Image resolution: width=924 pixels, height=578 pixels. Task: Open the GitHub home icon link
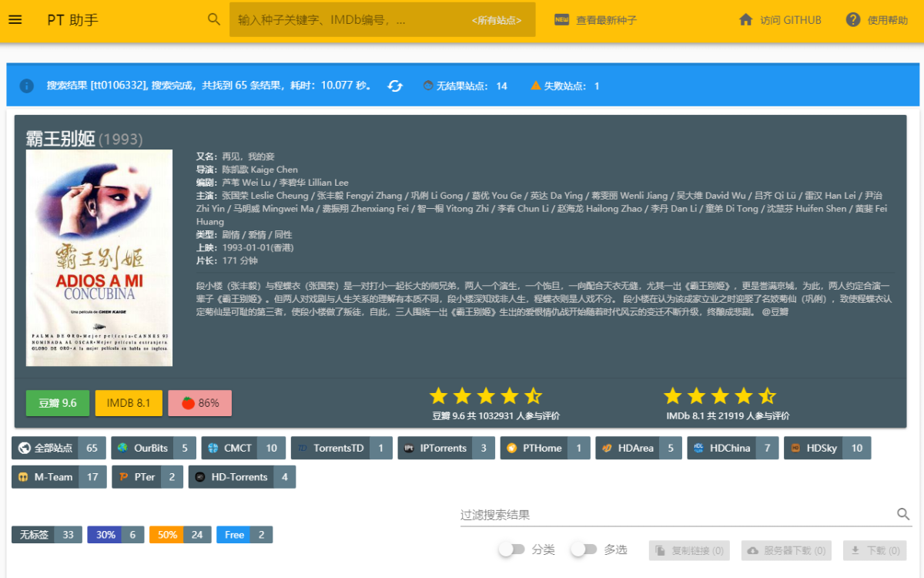click(745, 20)
